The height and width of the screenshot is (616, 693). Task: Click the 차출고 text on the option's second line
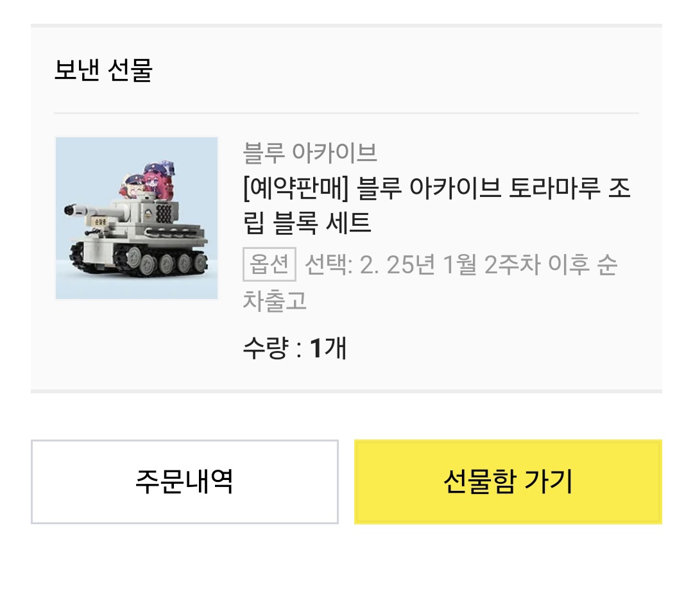(x=275, y=300)
